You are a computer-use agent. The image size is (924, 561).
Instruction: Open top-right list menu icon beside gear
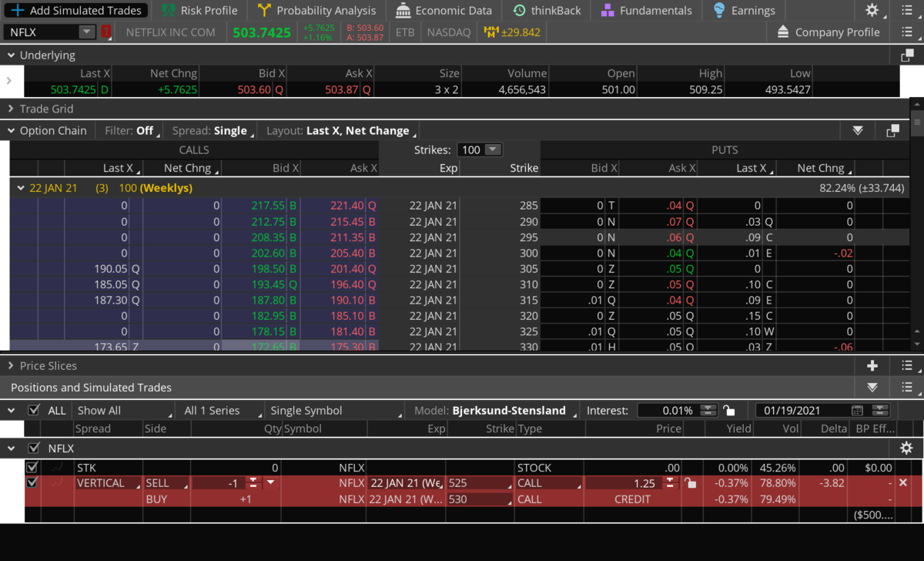point(906,10)
